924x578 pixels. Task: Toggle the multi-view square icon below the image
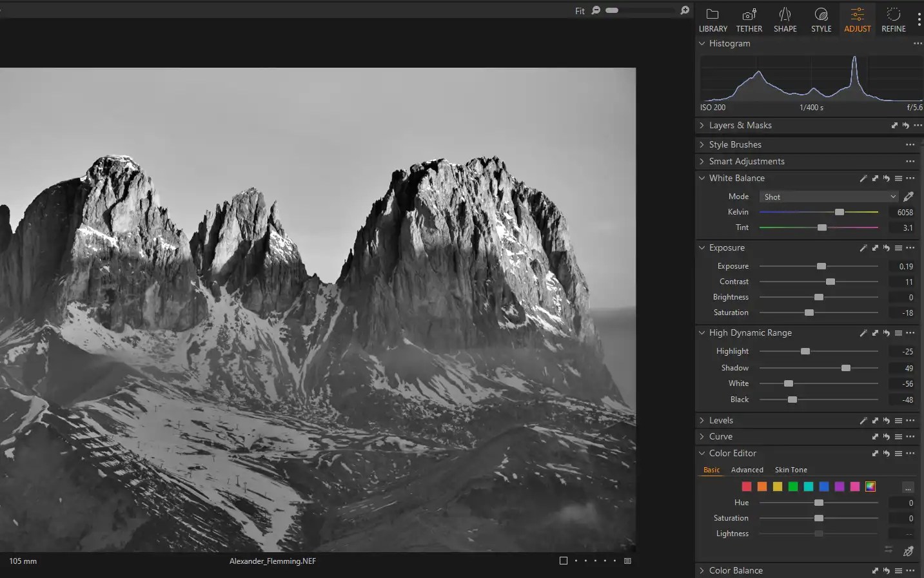pos(564,561)
